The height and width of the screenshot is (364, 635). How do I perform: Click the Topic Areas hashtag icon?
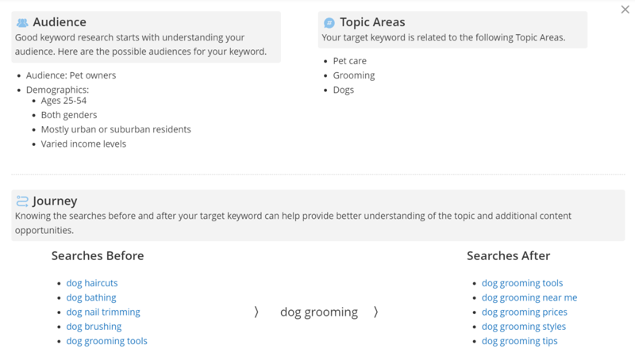329,23
